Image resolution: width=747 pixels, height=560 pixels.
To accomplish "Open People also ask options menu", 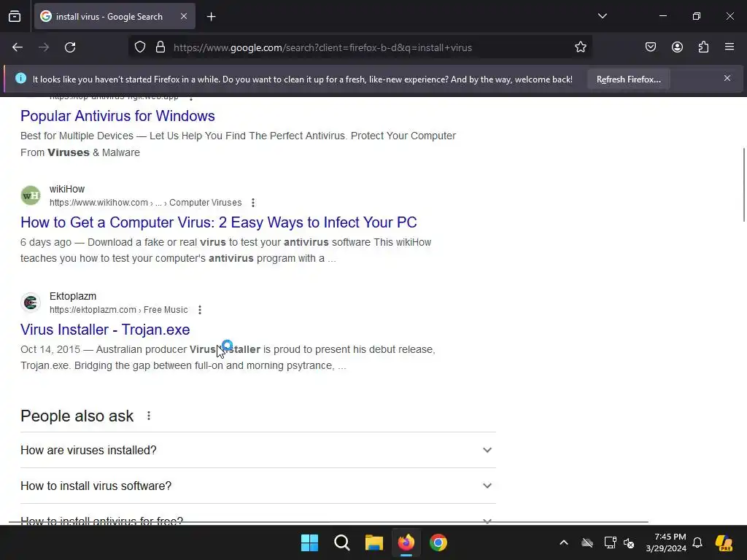I will pyautogui.click(x=149, y=416).
